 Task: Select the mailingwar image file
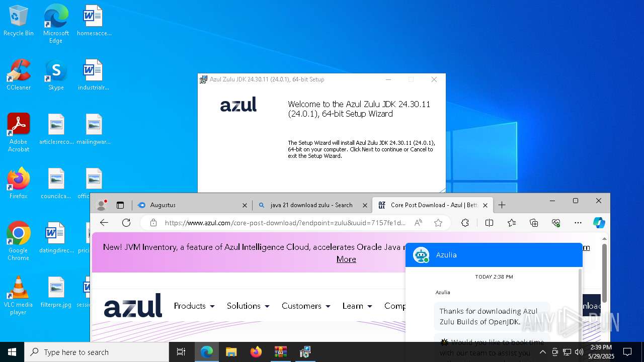[x=94, y=129]
